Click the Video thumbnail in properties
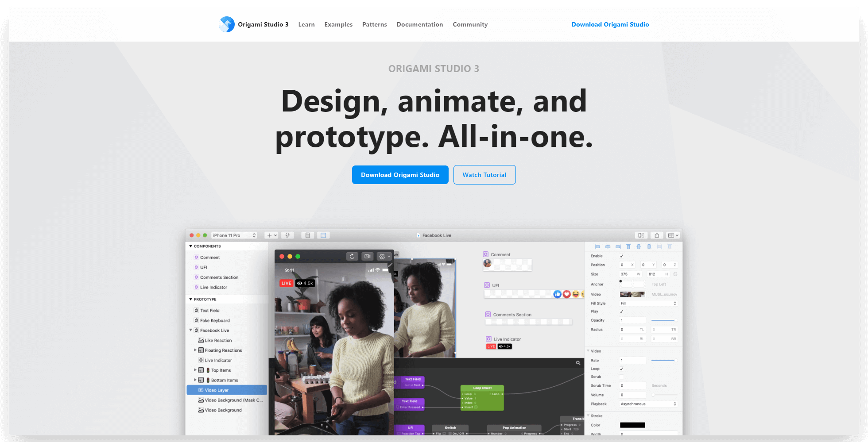The width and height of the screenshot is (868, 442). coord(632,294)
